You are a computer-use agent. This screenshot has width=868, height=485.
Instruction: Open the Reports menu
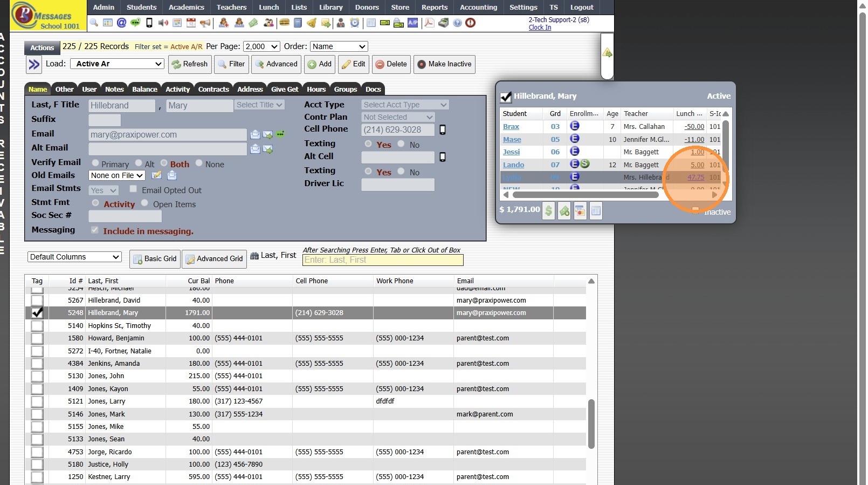(x=435, y=7)
